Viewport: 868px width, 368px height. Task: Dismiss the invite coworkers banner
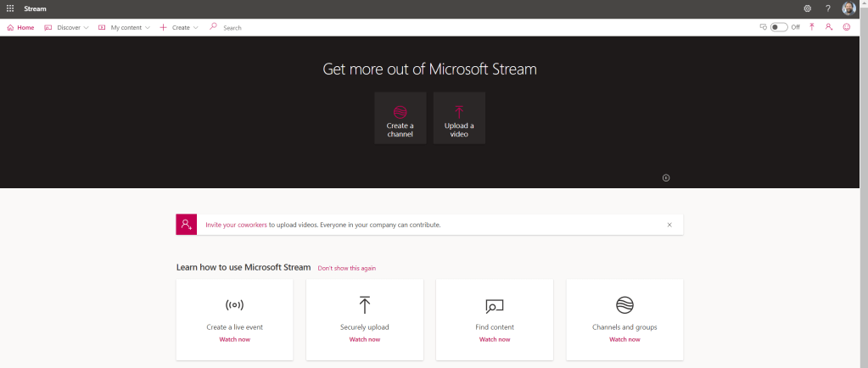(669, 225)
